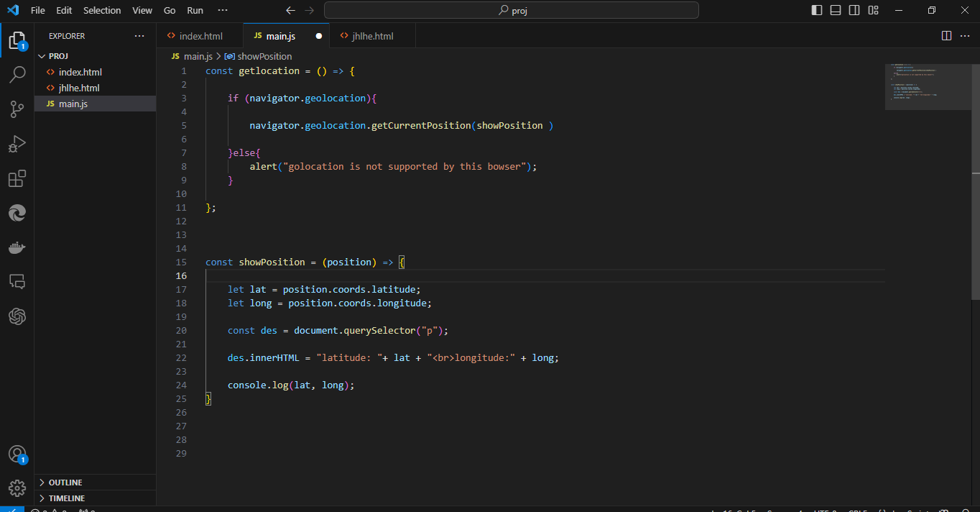
Task: Expand the TIMELINE section
Action: point(66,498)
